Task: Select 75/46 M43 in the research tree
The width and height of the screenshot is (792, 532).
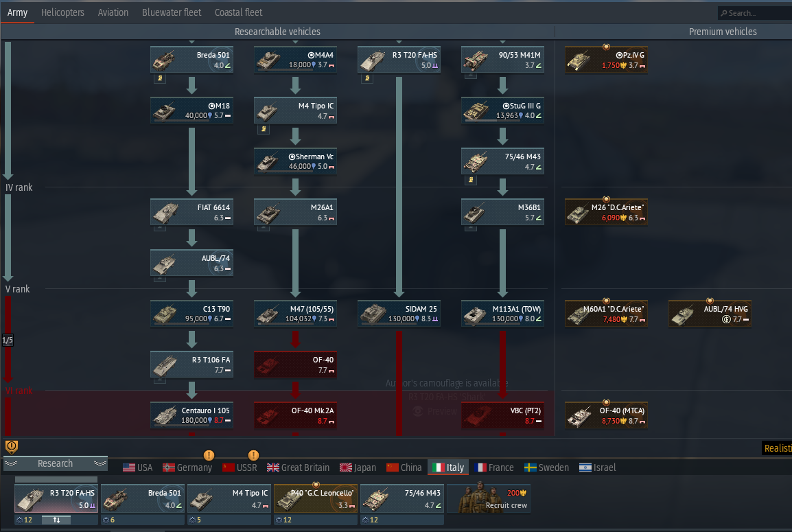Action: (x=502, y=162)
